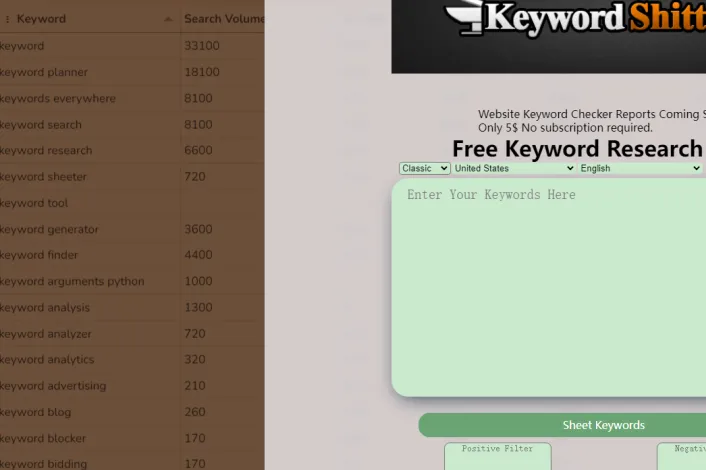Sort by the Keyword column arrow

tap(168, 19)
